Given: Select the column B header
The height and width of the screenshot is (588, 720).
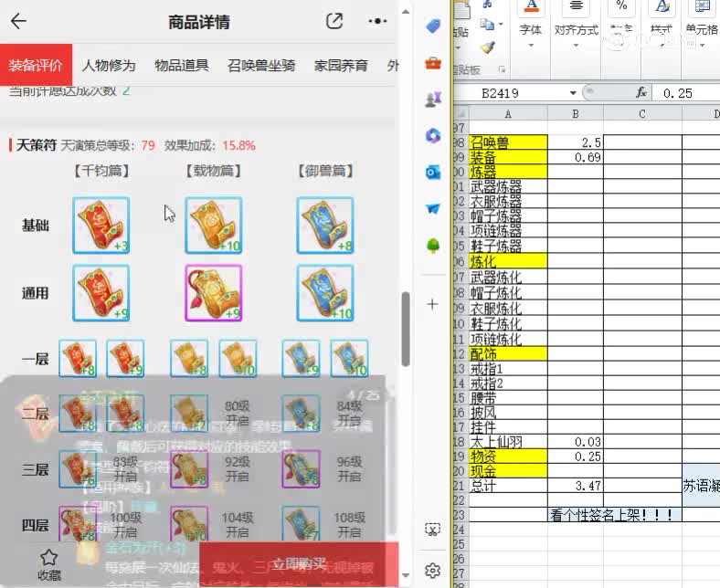Looking at the screenshot, I should tap(576, 114).
